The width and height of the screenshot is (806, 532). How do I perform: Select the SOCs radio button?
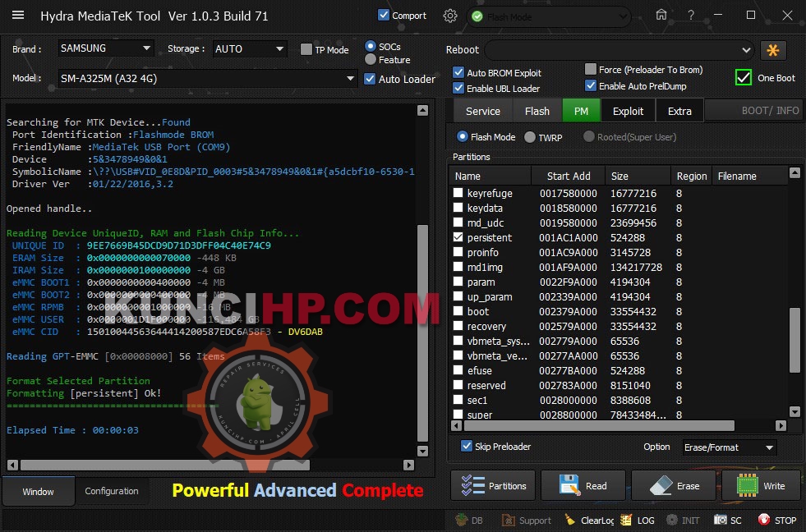(370, 46)
